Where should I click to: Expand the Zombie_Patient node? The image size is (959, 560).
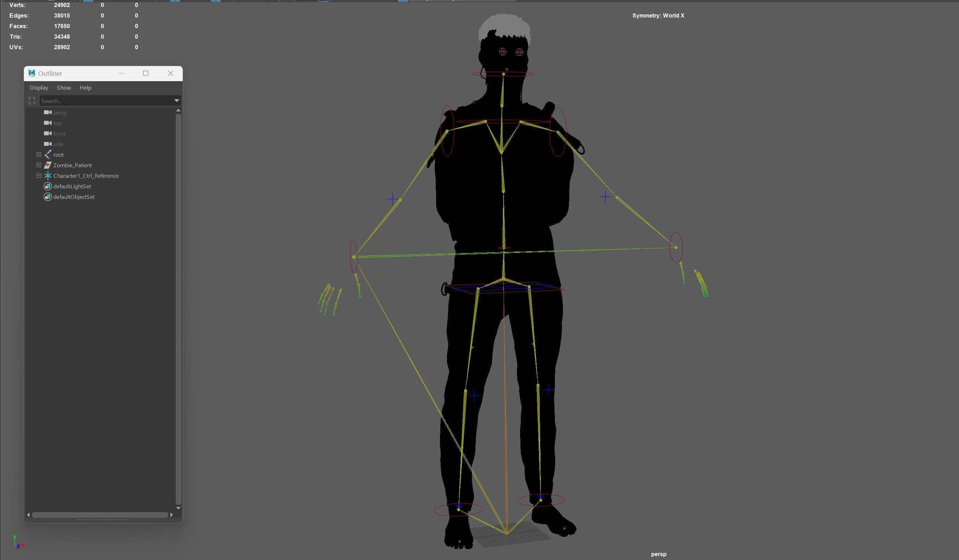(39, 165)
